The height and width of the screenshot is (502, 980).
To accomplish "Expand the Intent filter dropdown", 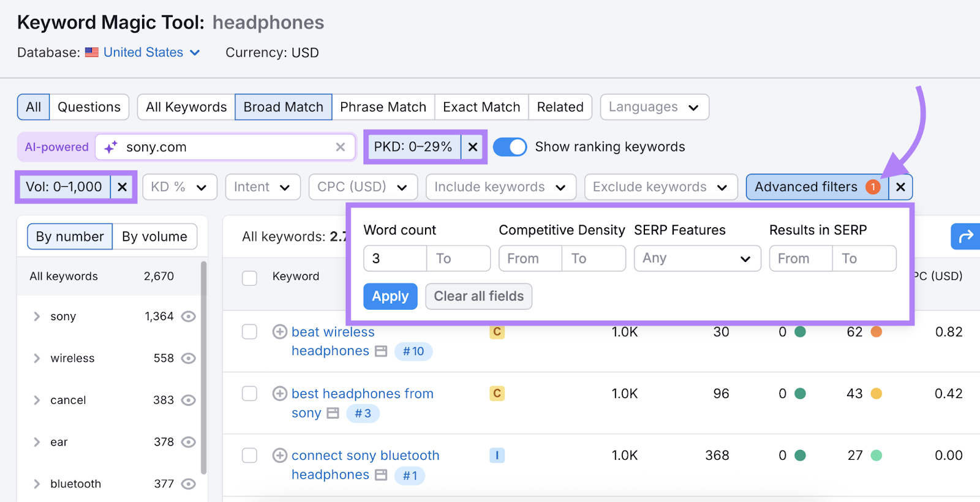I will (x=263, y=187).
